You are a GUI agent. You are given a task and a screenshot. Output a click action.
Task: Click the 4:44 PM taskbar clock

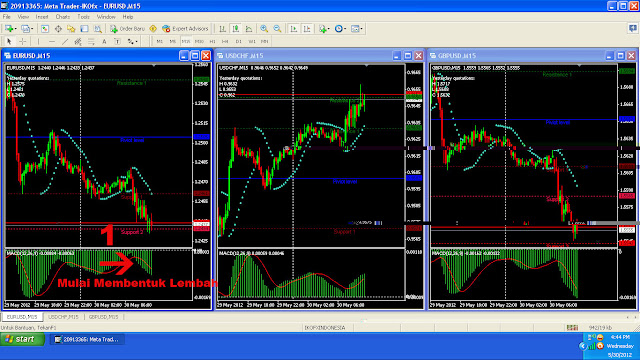620,337
